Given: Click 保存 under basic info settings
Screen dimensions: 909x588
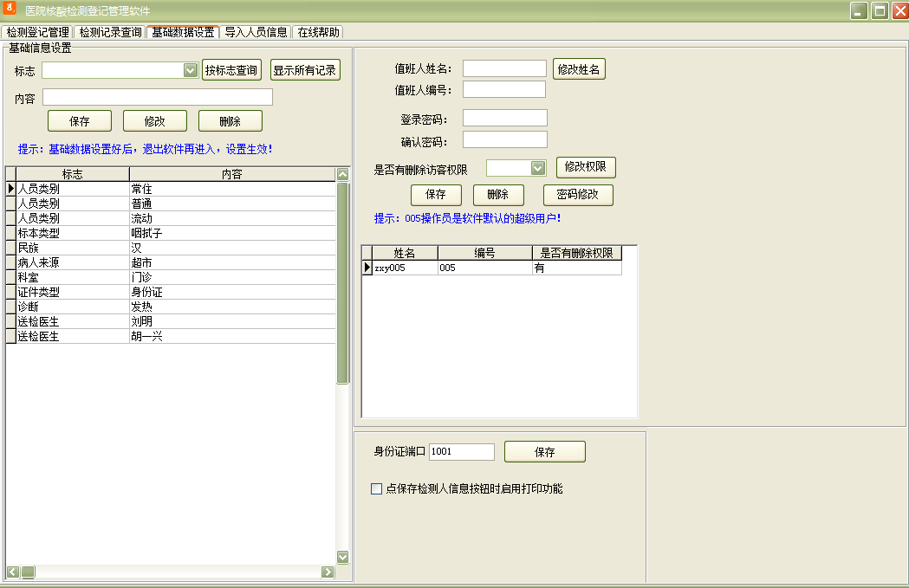Looking at the screenshot, I should tap(80, 121).
